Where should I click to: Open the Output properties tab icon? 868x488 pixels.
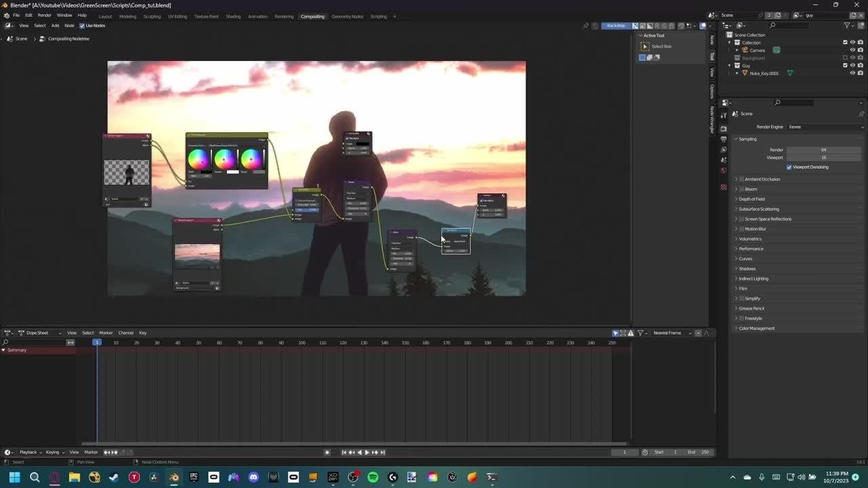pyautogui.click(x=724, y=139)
